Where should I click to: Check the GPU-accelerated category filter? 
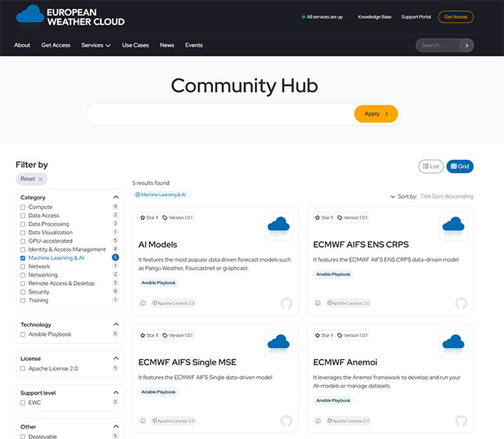pyautogui.click(x=23, y=241)
